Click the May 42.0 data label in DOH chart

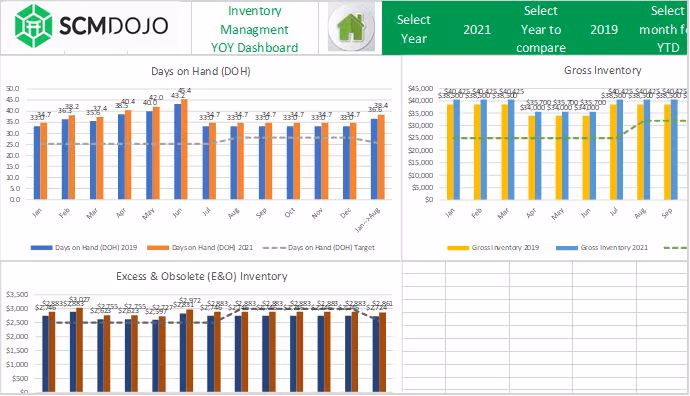(156, 98)
